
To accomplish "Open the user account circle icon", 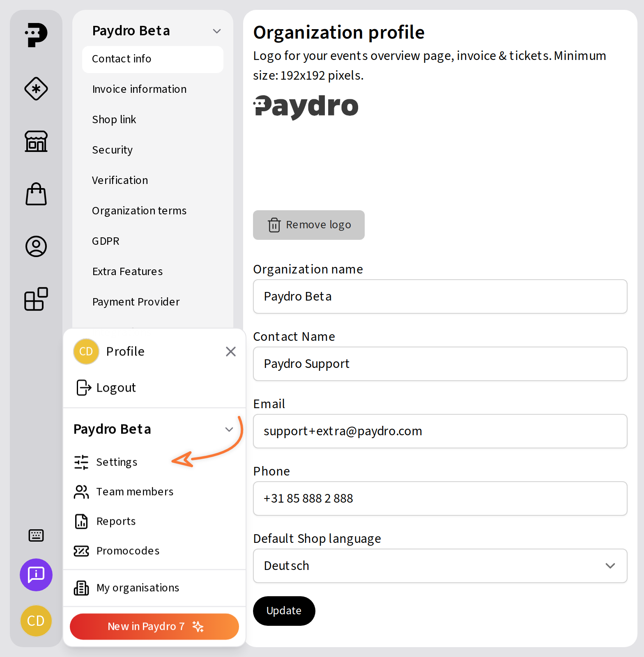I will tap(36, 246).
